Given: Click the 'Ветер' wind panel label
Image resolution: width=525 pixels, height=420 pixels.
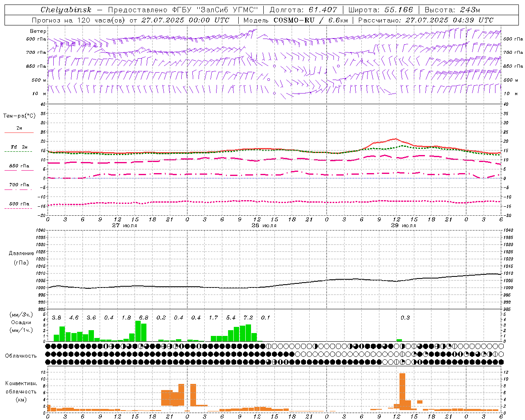Looking at the screenshot, I should pyautogui.click(x=38, y=31).
